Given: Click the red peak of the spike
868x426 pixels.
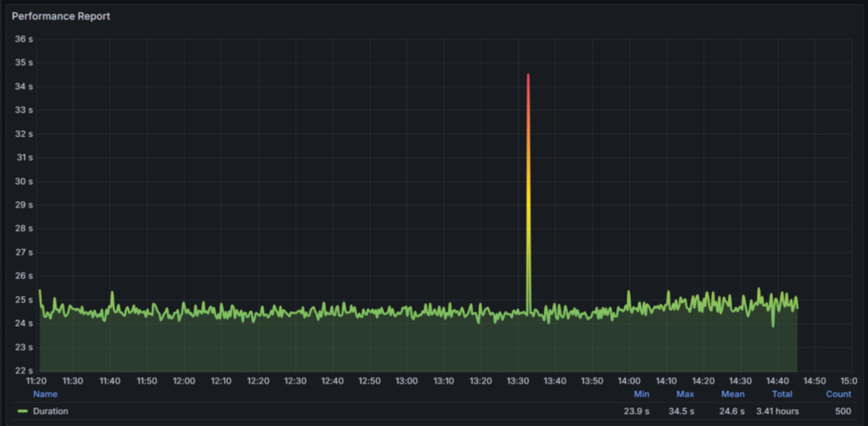Looking at the screenshot, I should tap(528, 78).
